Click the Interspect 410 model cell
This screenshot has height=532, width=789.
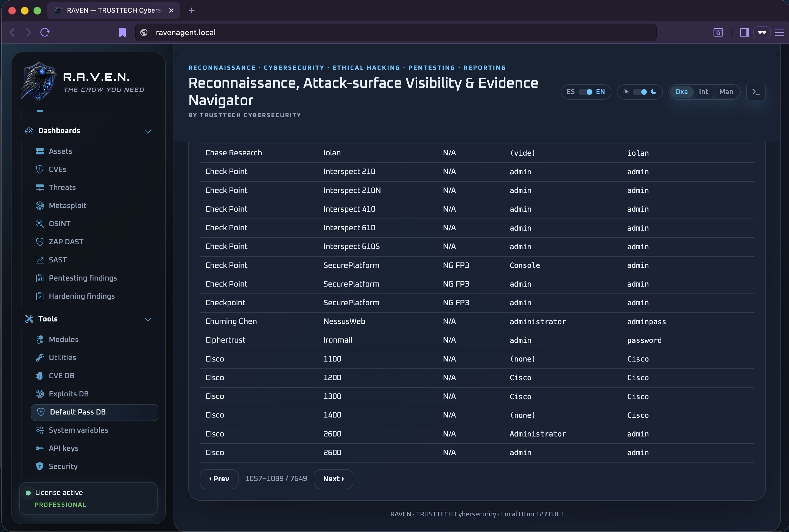coord(349,209)
